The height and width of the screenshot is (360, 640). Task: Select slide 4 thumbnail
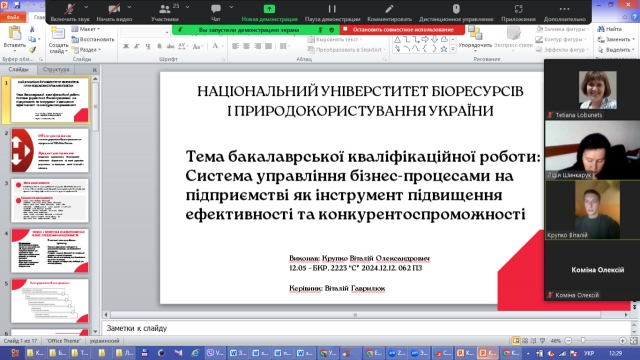tap(50, 251)
